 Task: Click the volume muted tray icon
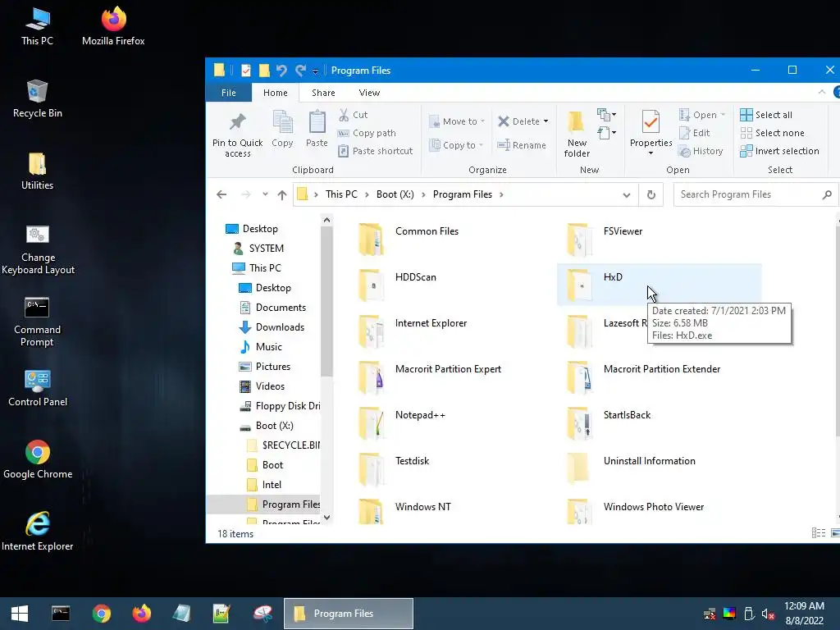[x=768, y=614]
